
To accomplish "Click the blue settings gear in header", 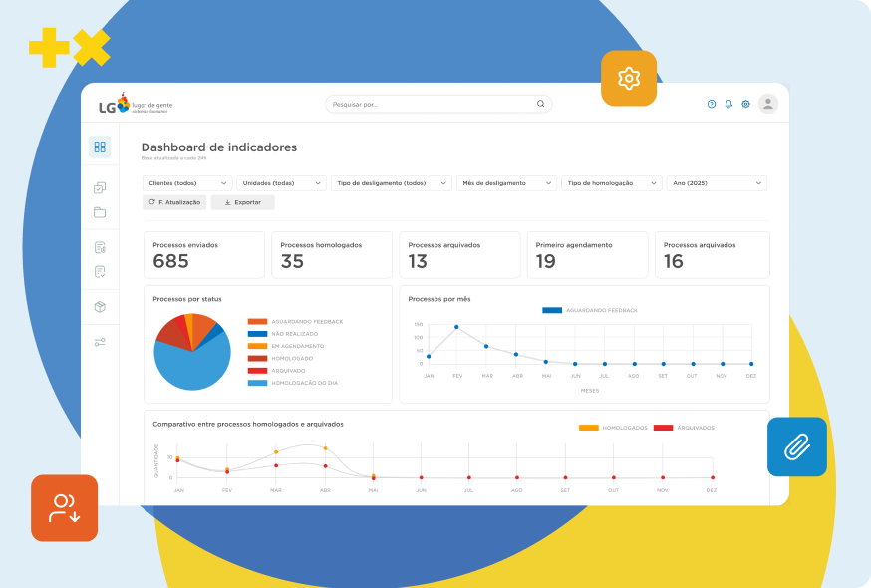I will click(745, 104).
